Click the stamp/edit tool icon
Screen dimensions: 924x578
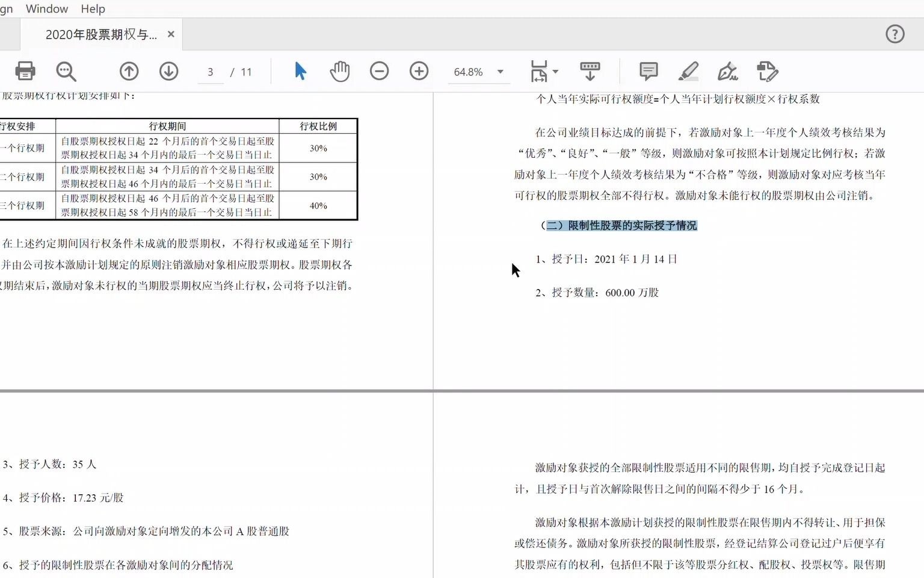point(768,71)
